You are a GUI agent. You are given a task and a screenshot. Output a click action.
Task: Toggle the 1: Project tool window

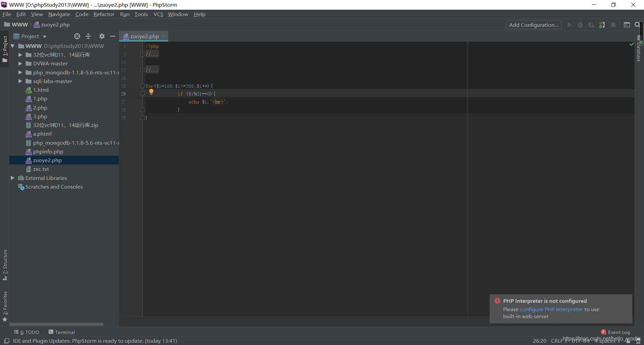click(5, 49)
